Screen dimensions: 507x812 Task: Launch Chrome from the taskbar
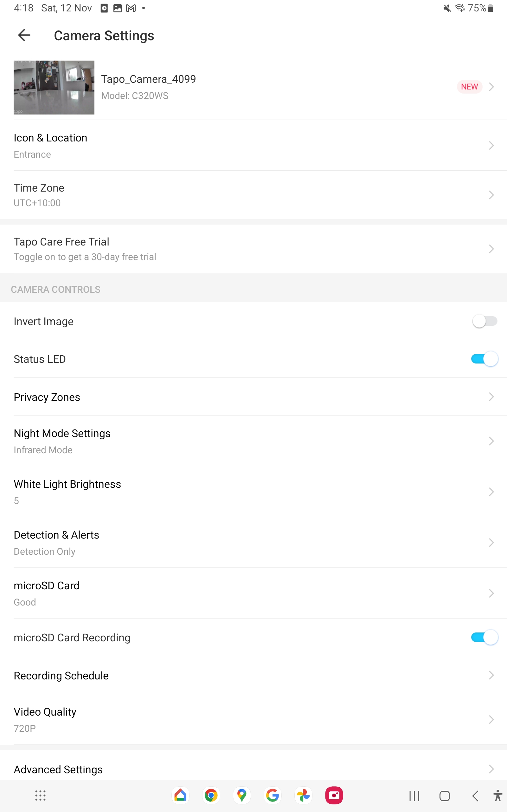point(211,795)
